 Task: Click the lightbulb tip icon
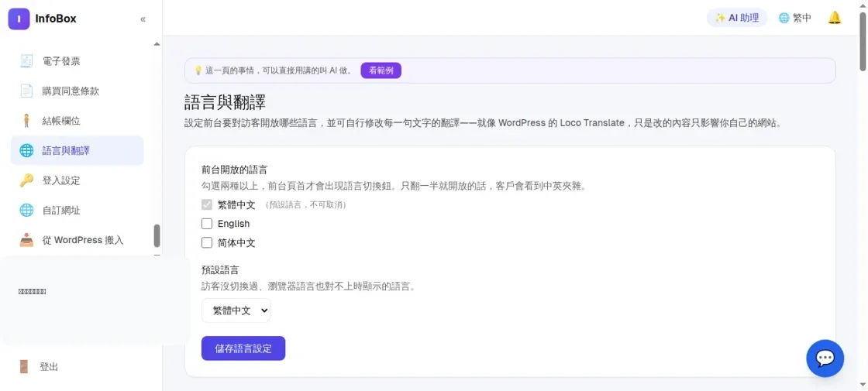(x=198, y=70)
